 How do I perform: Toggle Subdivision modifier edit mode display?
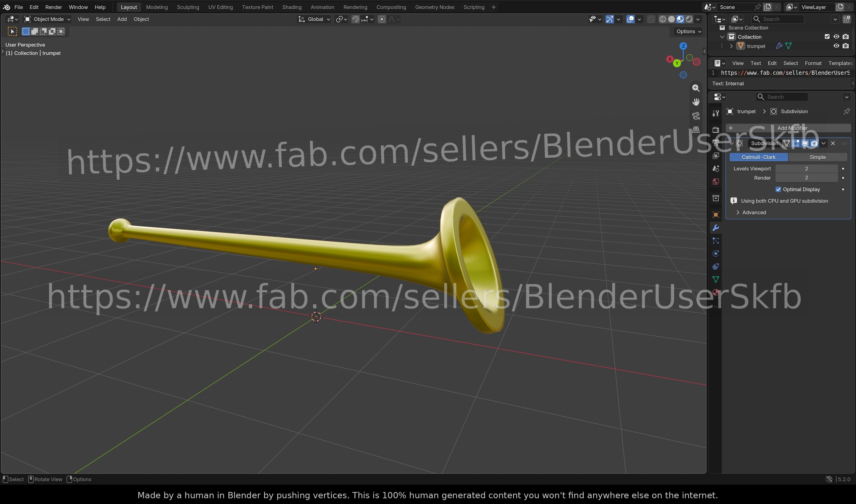pos(795,143)
